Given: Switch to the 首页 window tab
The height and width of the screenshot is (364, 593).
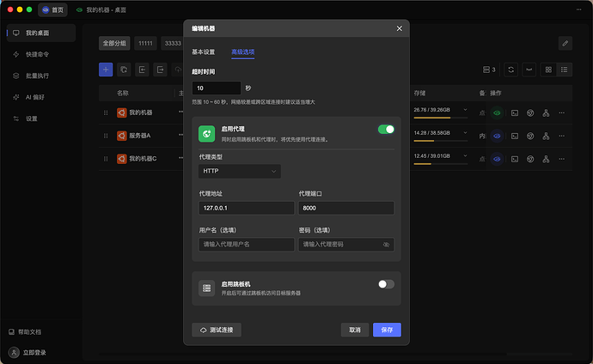Looking at the screenshot, I should [52, 9].
